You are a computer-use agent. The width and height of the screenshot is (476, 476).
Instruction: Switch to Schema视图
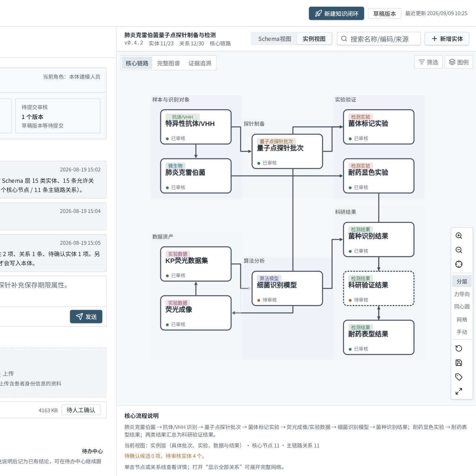click(274, 39)
